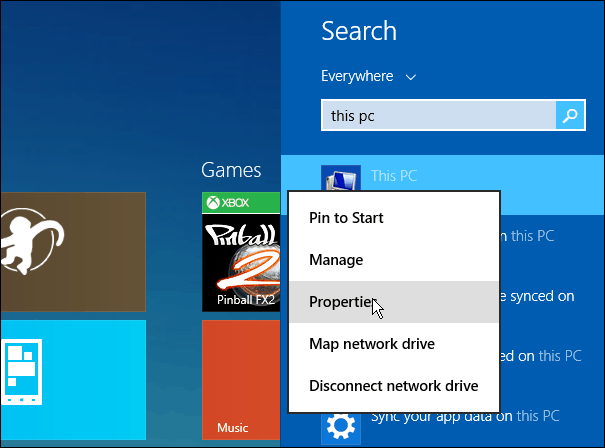Click the Search pane title
605x448 pixels.
pyautogui.click(x=359, y=31)
